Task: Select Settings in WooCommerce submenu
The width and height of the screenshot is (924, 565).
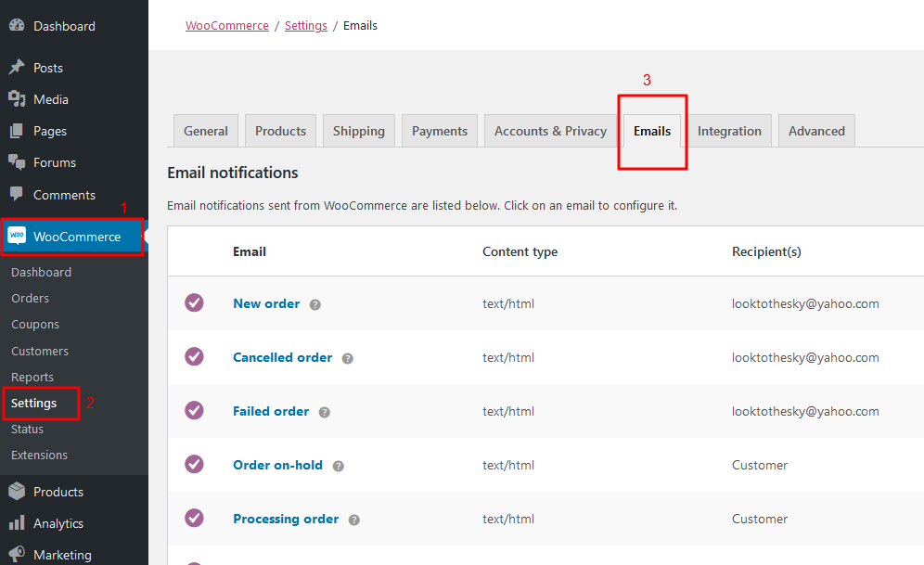Action: point(34,403)
